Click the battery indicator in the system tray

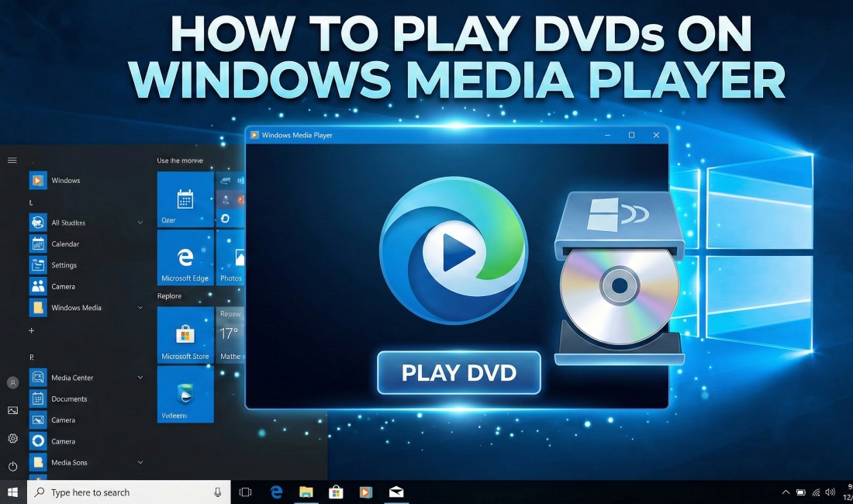point(801,492)
